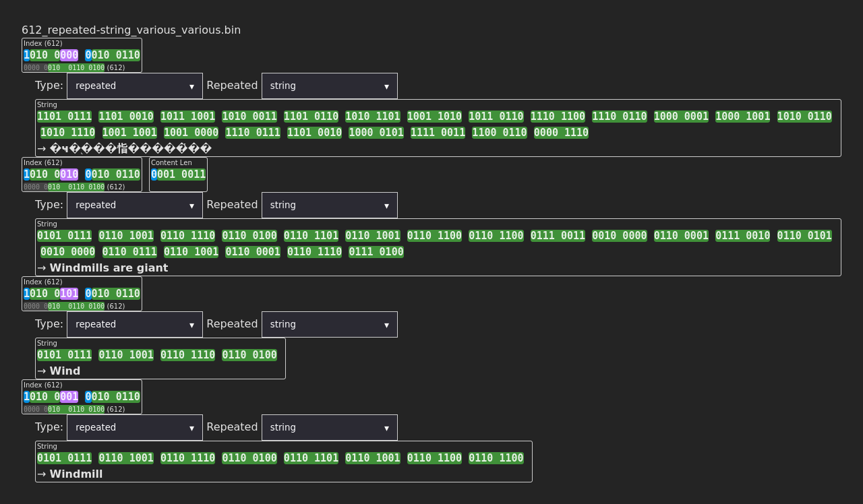This screenshot has width=863, height=504.
Task: Click the Content Len label
Action: (x=171, y=162)
